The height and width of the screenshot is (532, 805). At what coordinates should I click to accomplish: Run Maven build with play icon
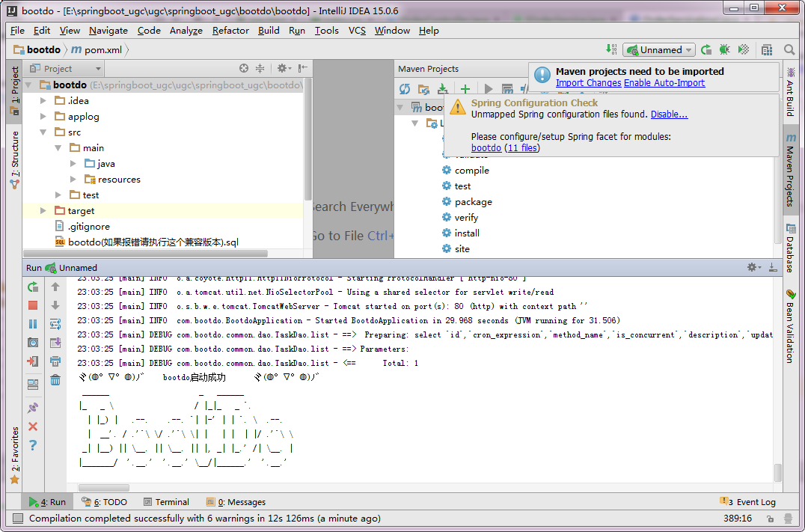point(489,89)
